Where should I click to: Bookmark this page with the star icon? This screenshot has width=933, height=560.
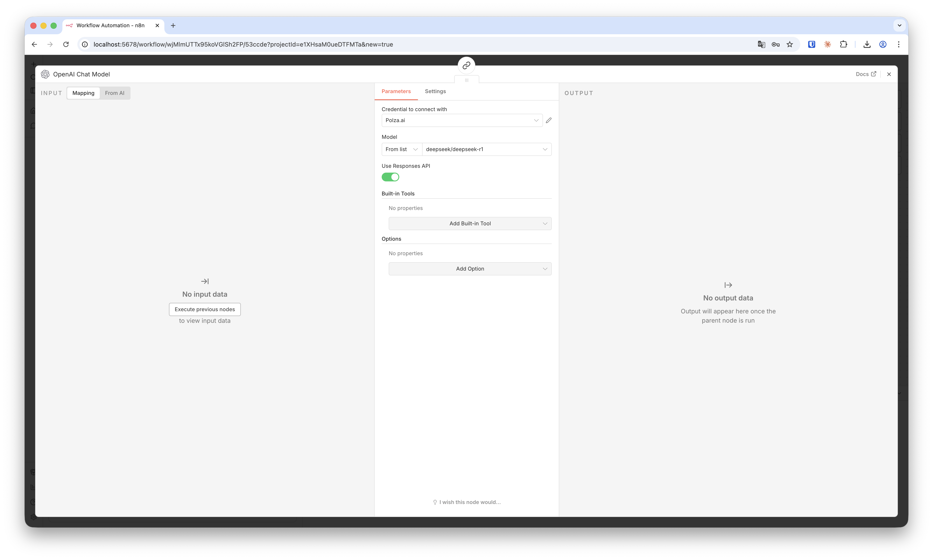[790, 45]
